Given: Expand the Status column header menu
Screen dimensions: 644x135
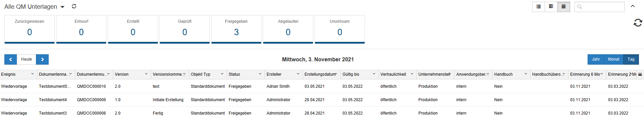Looking at the screenshot, I should pyautogui.click(x=260, y=74).
